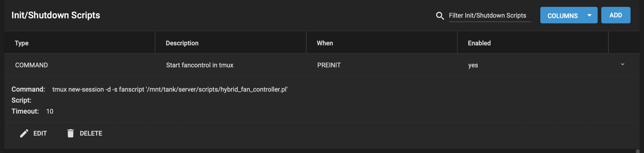Click the PREINIT cell in the row
Viewport: 644px width, 153px height.
click(329, 65)
